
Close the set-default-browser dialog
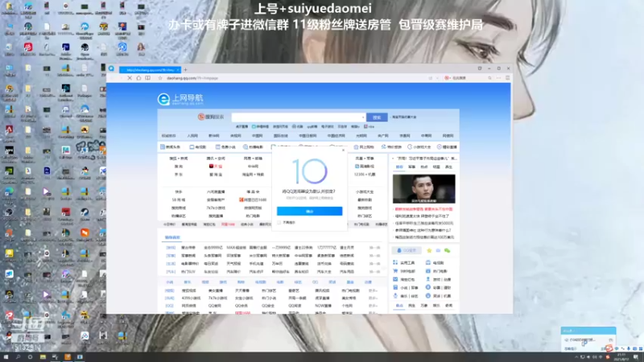click(344, 150)
